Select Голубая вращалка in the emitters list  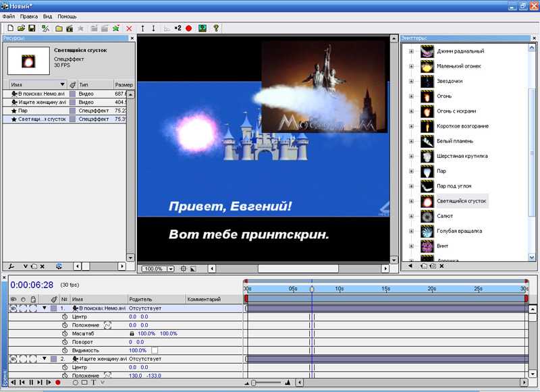pos(459,231)
